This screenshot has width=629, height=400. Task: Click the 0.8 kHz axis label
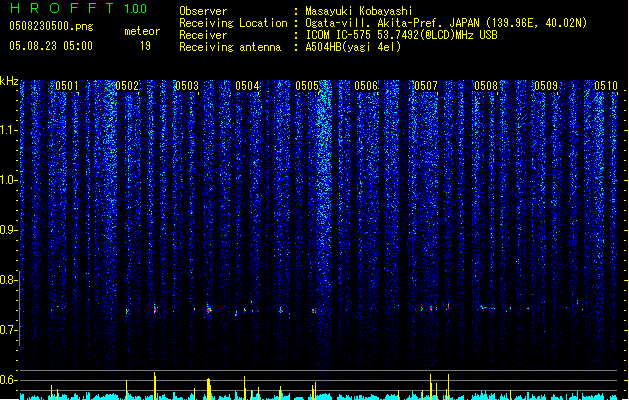pyautogui.click(x=8, y=280)
